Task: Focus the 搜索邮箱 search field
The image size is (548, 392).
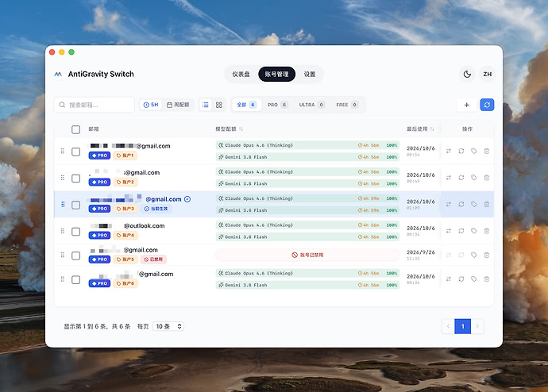Action: point(95,105)
